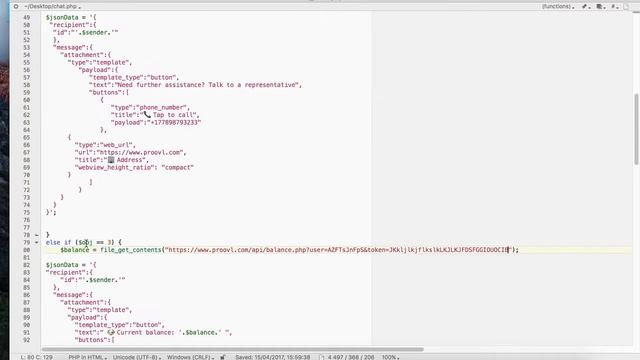Click the "template_type":"button" text on line 57

click(133, 78)
